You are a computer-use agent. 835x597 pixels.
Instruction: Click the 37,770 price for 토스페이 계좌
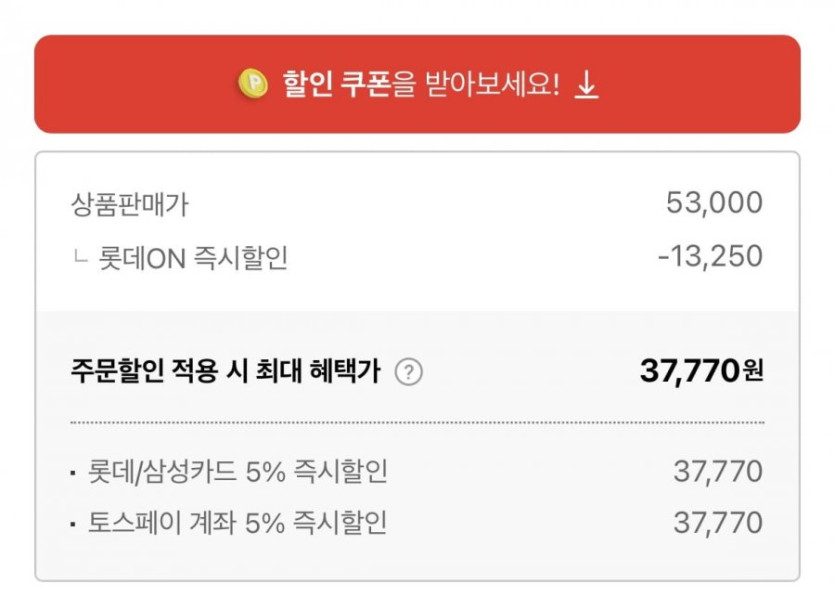pos(717,522)
